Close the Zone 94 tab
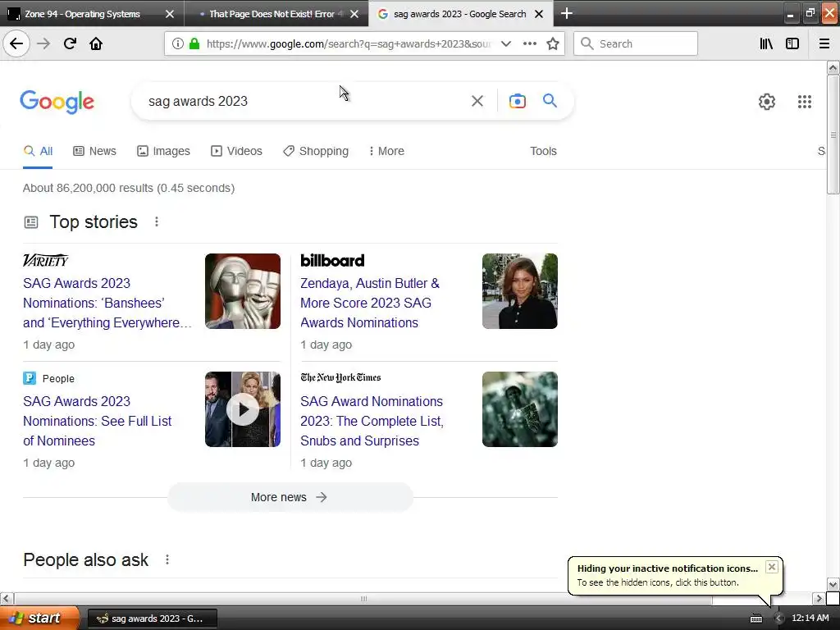The height and width of the screenshot is (630, 840). pos(169,14)
